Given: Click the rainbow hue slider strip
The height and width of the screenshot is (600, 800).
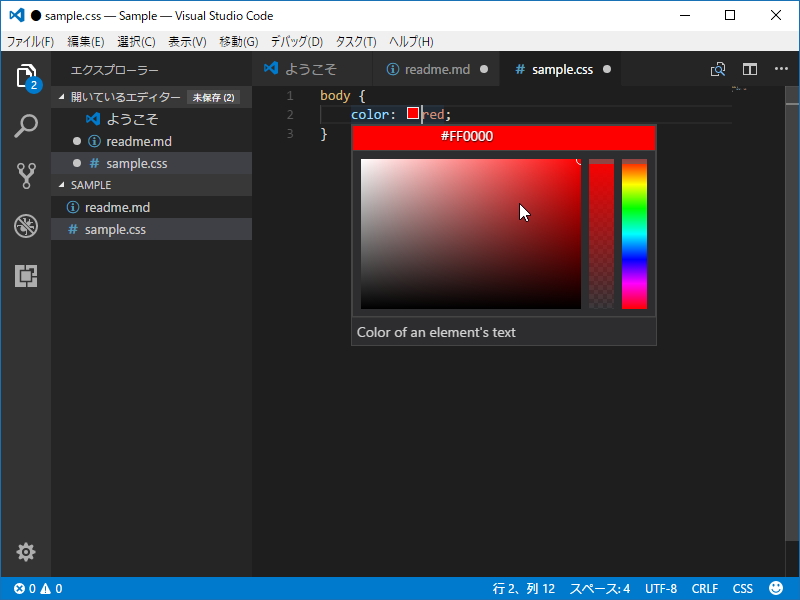Looking at the screenshot, I should [634, 234].
